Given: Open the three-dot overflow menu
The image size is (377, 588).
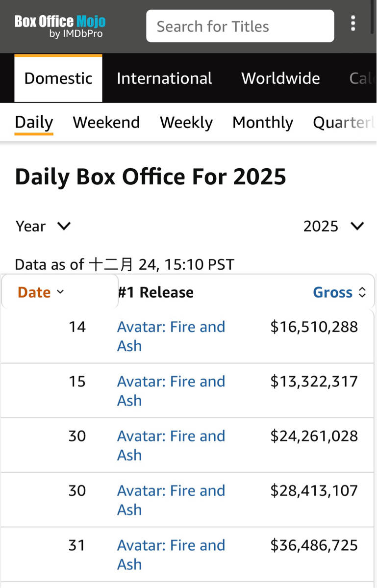Looking at the screenshot, I should coord(353,24).
